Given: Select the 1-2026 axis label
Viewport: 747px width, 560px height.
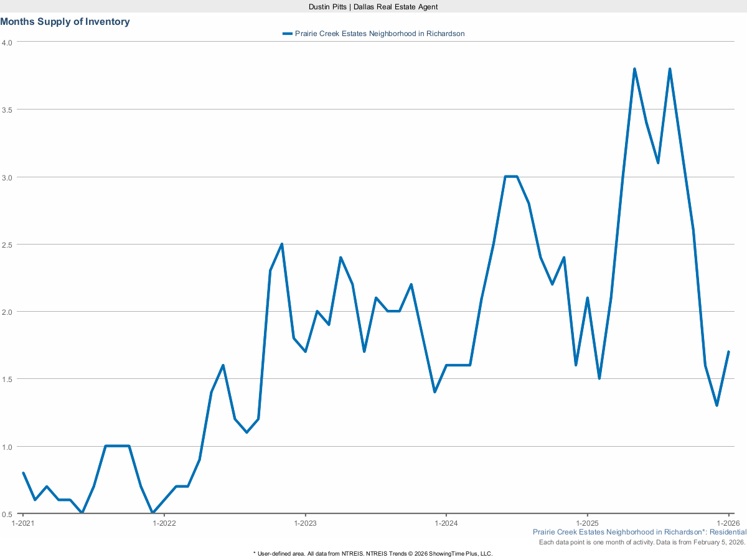Looking at the screenshot, I should [x=728, y=523].
